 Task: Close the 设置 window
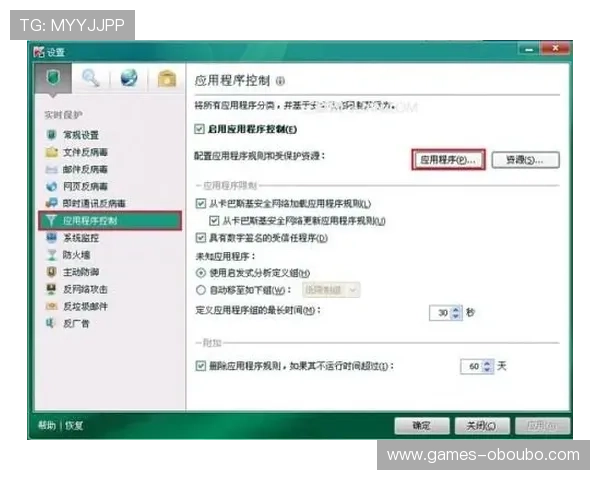(555, 48)
